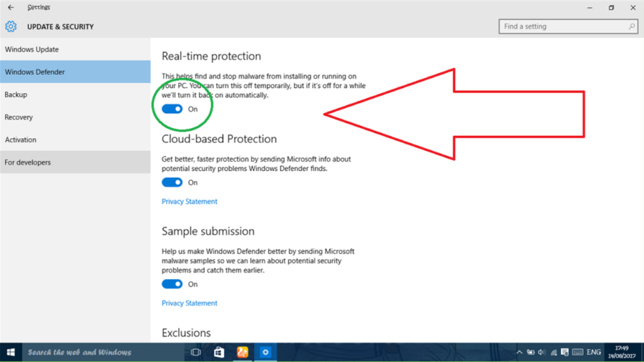Open Privacy Statement under Sample submission

tap(189, 304)
